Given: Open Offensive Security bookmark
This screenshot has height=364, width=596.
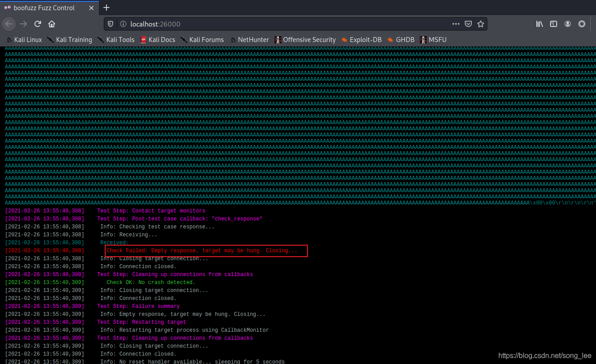Looking at the screenshot, I should (x=305, y=40).
